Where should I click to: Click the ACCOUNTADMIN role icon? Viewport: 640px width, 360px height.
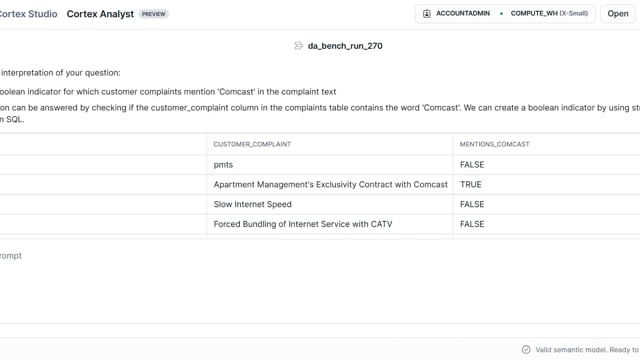(427, 13)
